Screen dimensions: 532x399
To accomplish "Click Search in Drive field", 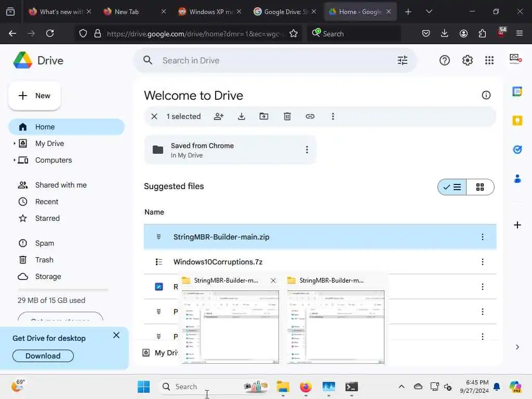I will [x=275, y=60].
